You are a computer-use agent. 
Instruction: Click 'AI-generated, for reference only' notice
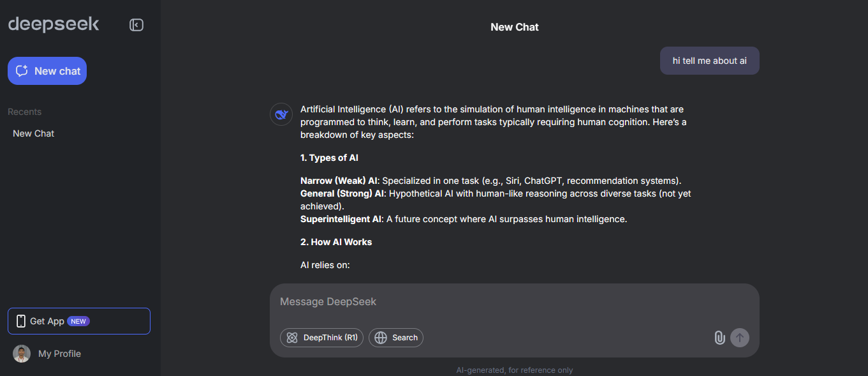[x=515, y=370]
